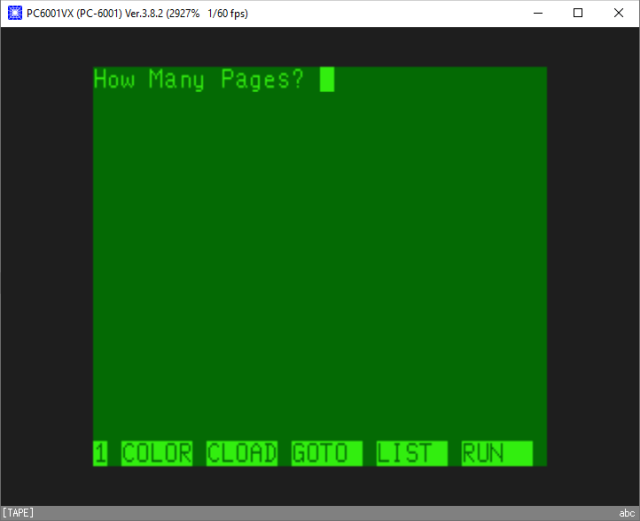Image resolution: width=640 pixels, height=521 pixels.
Task: Click the 'abc' input mode indicator
Action: click(627, 513)
